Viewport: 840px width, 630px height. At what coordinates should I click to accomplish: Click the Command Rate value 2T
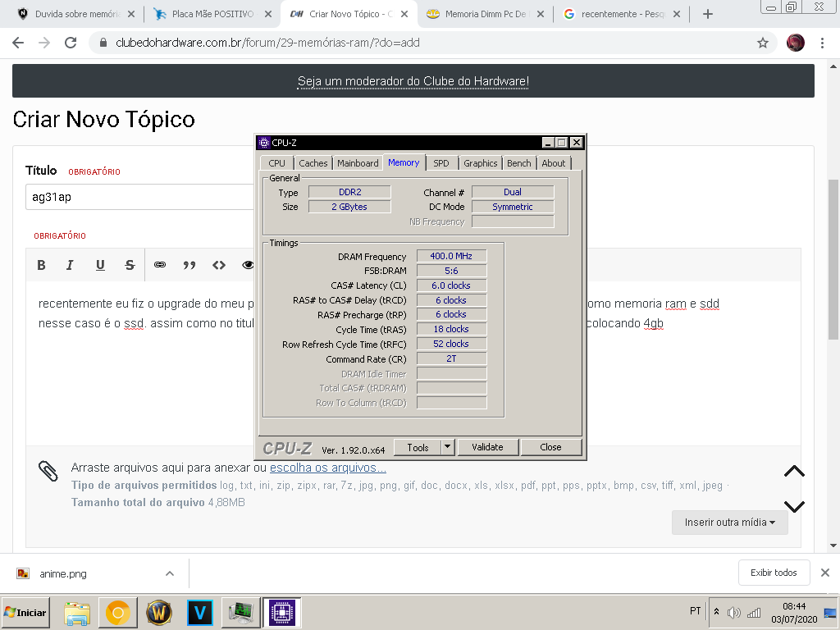coord(451,359)
